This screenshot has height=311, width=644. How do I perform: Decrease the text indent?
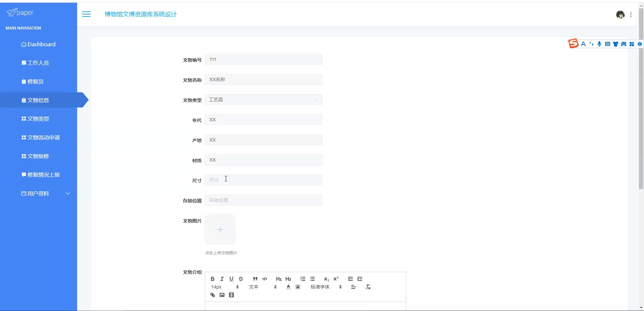tap(351, 279)
